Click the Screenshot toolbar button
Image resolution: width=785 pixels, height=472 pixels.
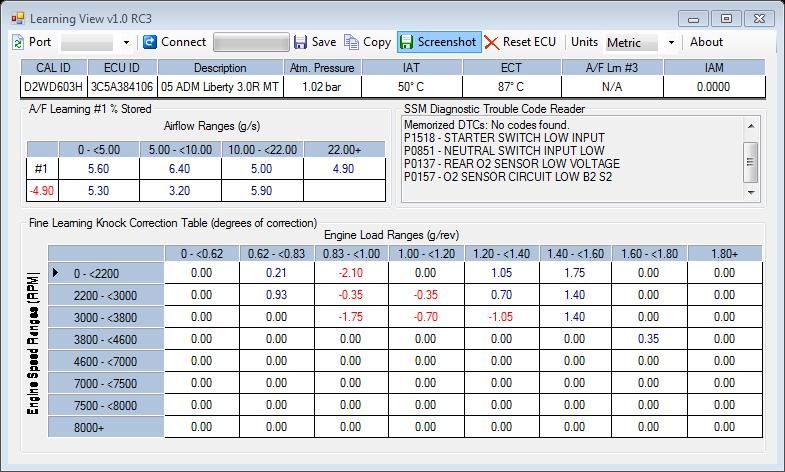pyautogui.click(x=439, y=42)
